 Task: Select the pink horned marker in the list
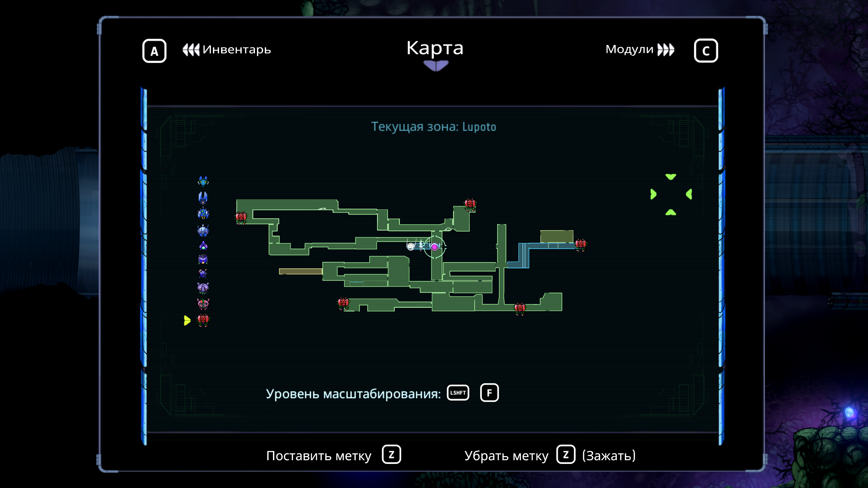(x=203, y=304)
